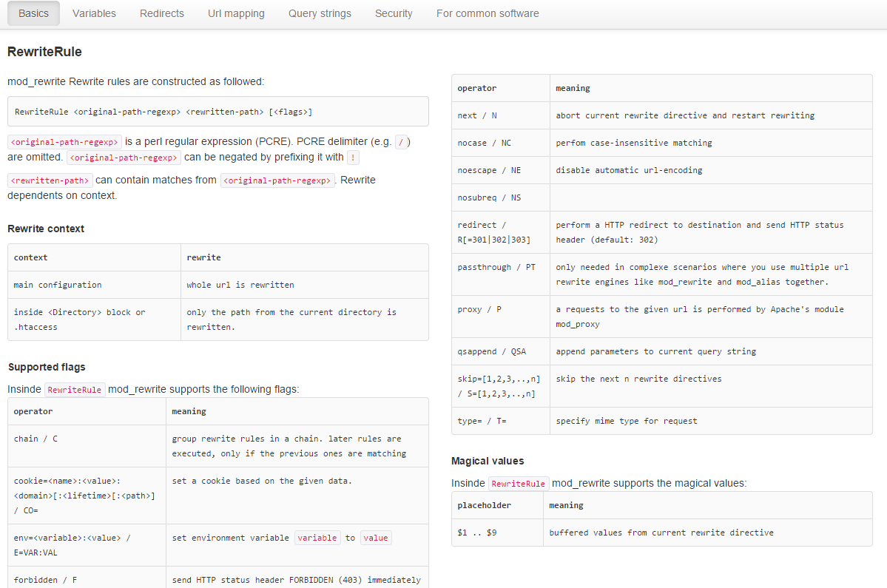Viewport: 887px width, 588px height.
Task: Switch to the Query strings tab
Action: (x=320, y=13)
